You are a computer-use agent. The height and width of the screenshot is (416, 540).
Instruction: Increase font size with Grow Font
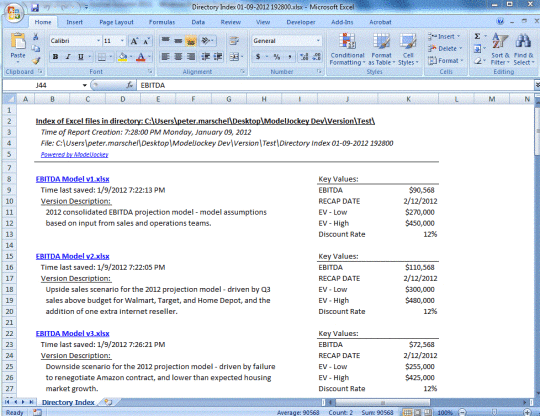pos(134,41)
